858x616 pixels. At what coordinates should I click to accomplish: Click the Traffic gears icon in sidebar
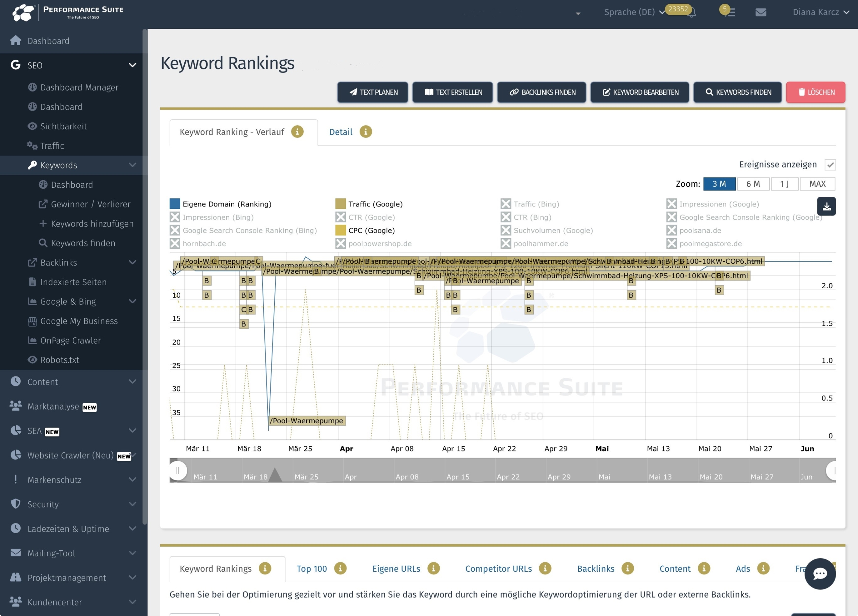coord(33,145)
